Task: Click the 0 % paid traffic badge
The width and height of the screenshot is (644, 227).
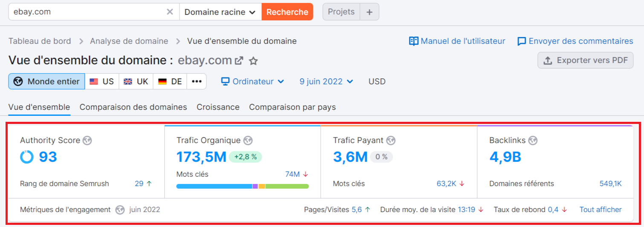Action: [x=381, y=157]
